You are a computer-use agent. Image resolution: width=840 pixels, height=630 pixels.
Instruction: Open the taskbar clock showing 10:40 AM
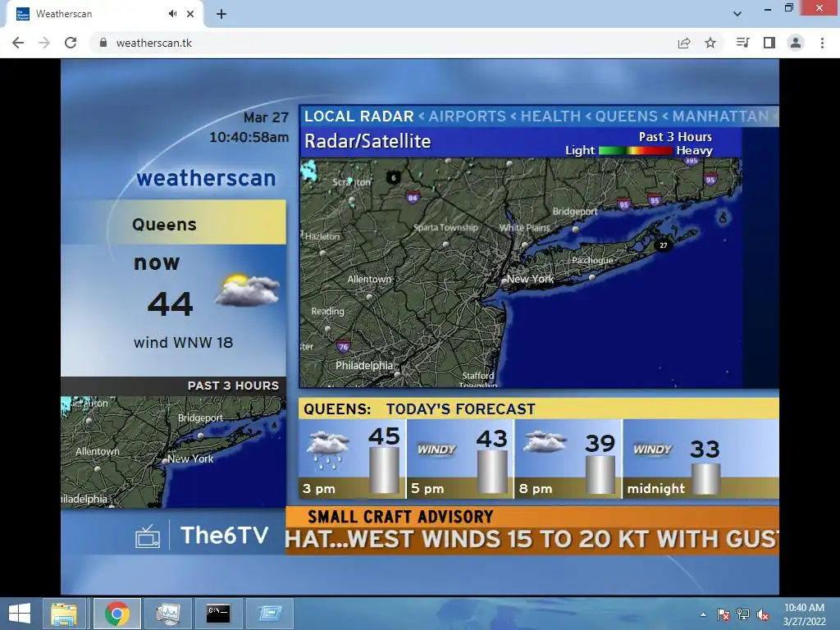[x=804, y=614]
